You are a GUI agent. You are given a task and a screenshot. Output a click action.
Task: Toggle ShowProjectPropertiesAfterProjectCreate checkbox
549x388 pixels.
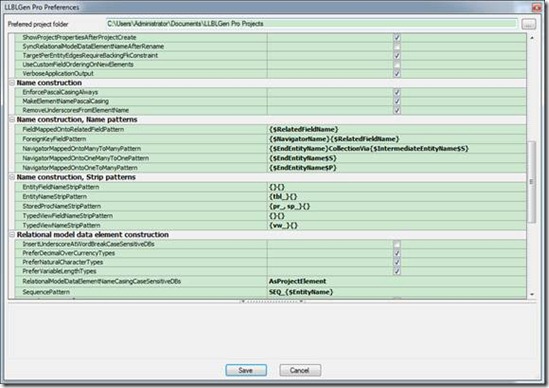[x=397, y=37]
